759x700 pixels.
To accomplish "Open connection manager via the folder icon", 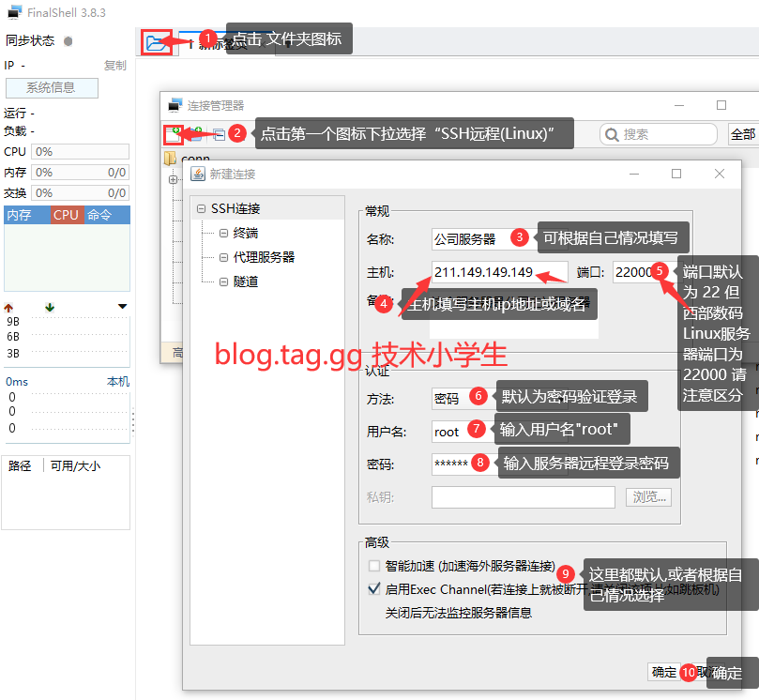I will tap(156, 42).
